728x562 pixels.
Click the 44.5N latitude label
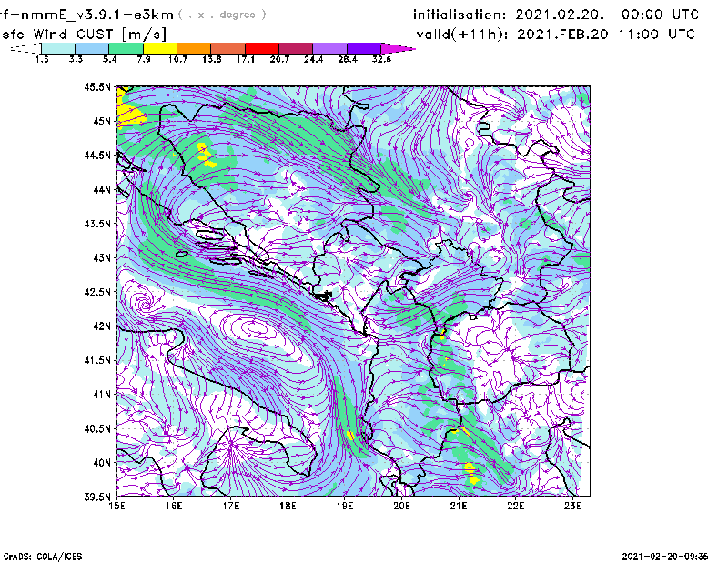[x=97, y=156]
